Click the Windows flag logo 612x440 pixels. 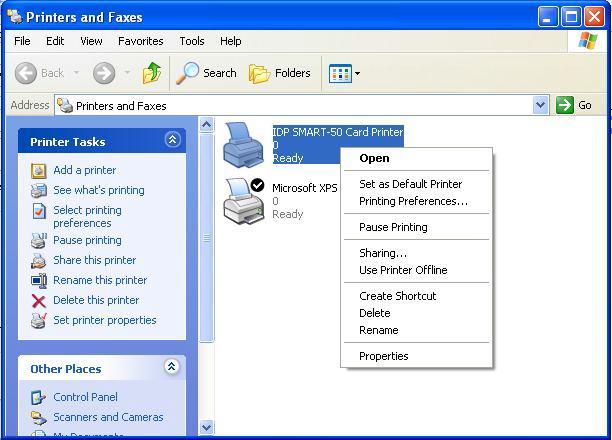pos(587,41)
